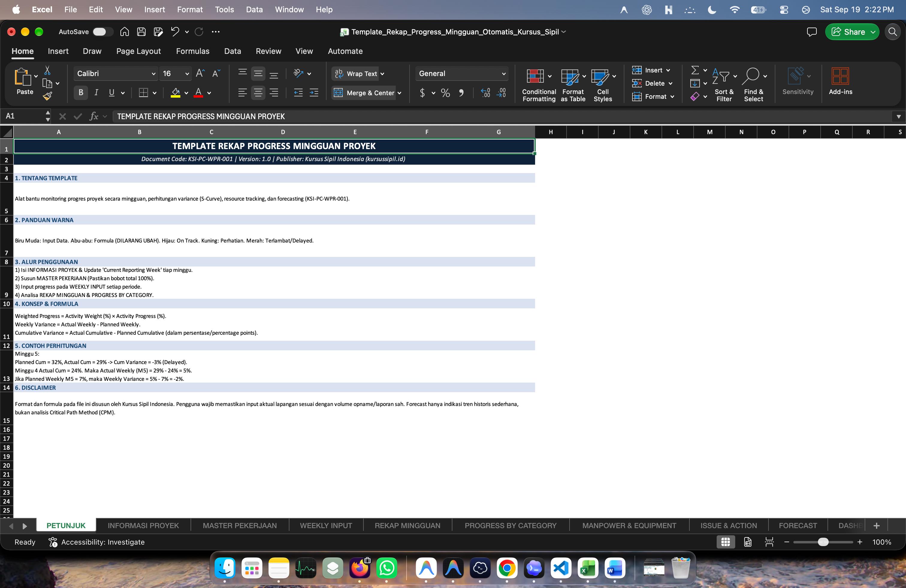The width and height of the screenshot is (906, 588).
Task: Click the Format Painter brush icon
Action: coord(47,96)
